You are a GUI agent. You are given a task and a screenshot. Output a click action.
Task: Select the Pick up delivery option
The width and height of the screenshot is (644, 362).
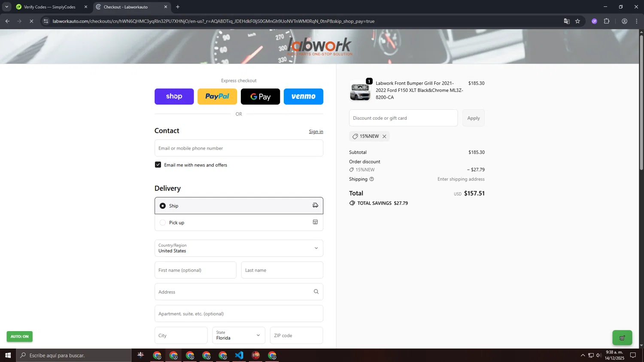coord(239,222)
